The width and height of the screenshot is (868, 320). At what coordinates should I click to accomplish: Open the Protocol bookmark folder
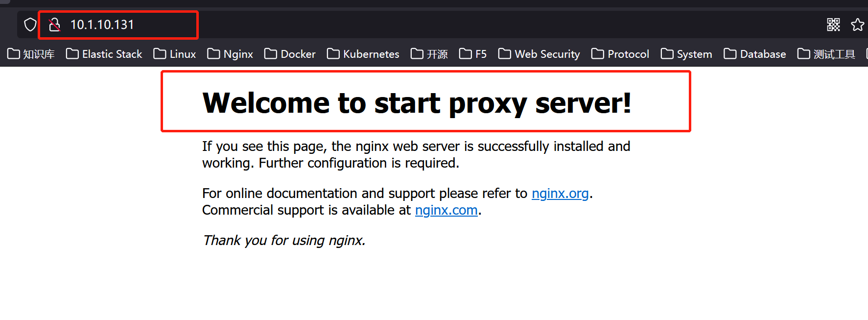point(620,54)
